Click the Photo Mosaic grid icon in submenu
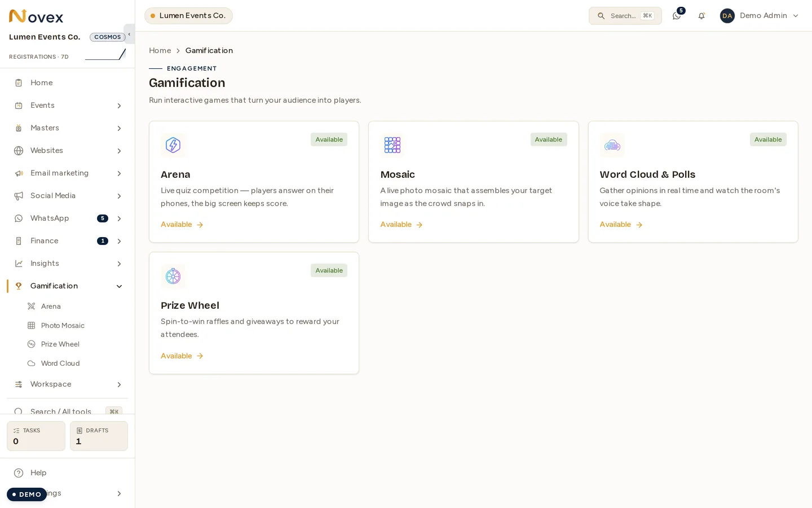 (32, 326)
